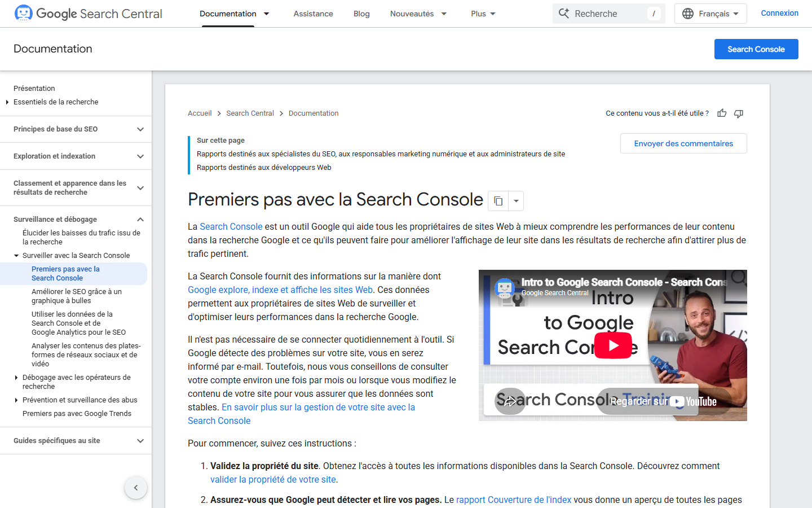This screenshot has width=812, height=508.
Task: Focus the Recherche search field
Action: [x=609, y=14]
